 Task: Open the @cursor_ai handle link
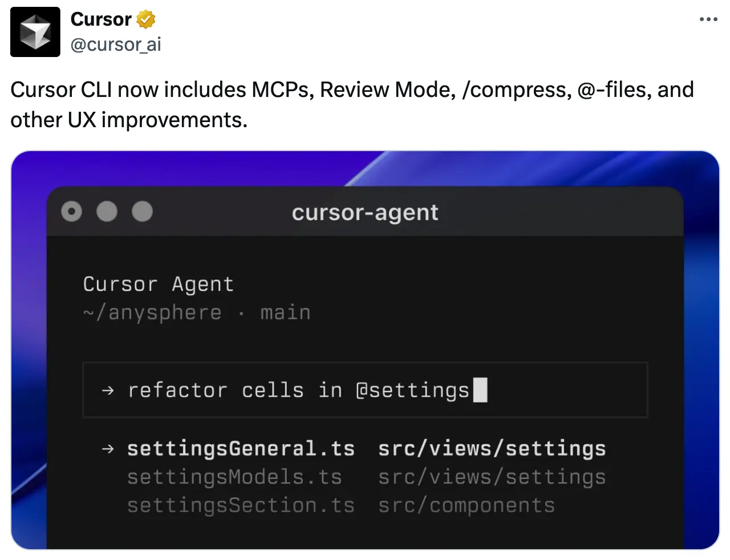click(x=116, y=44)
